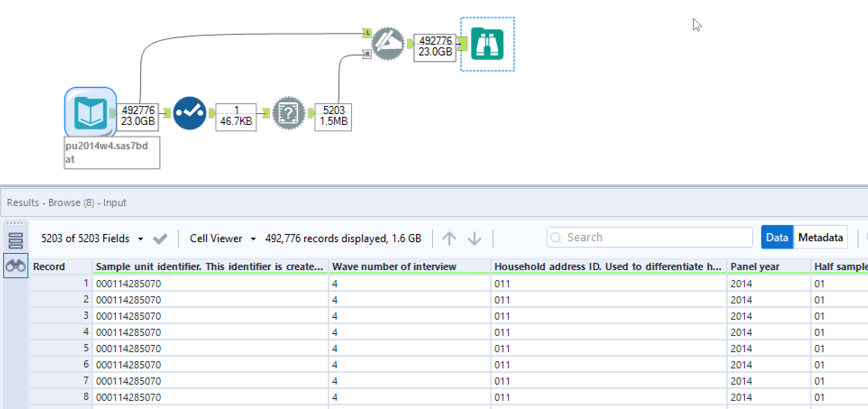Click the L input anchor of the Join tool
Image resolution: width=868 pixels, height=409 pixels.
[366, 32]
